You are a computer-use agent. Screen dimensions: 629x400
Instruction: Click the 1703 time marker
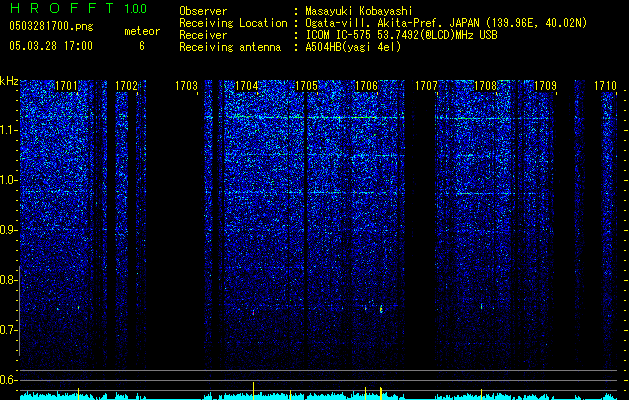coord(187,86)
